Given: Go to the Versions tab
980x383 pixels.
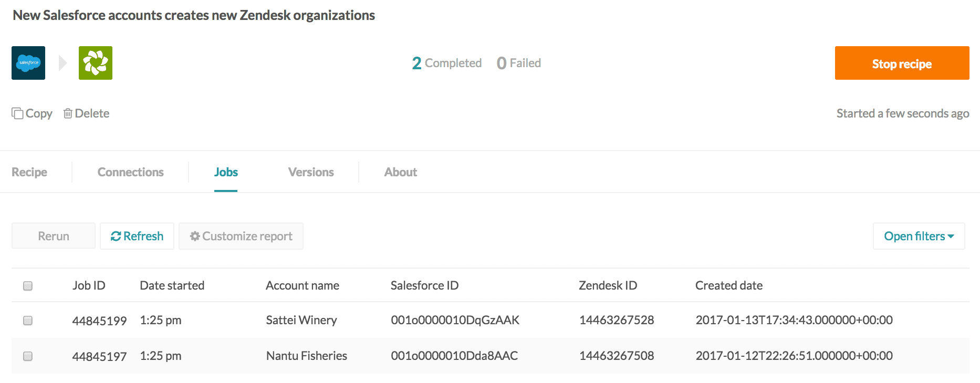Looking at the screenshot, I should pyautogui.click(x=311, y=172).
